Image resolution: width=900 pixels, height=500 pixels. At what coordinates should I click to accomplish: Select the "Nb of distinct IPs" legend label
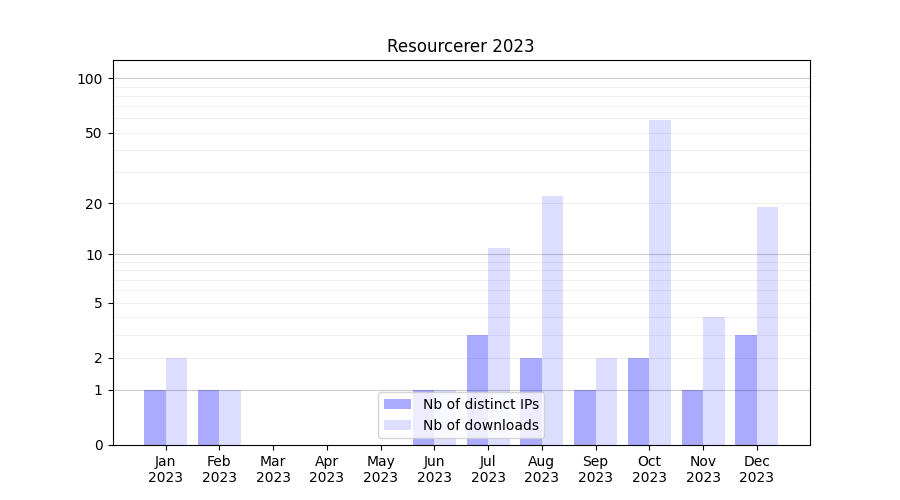[480, 404]
